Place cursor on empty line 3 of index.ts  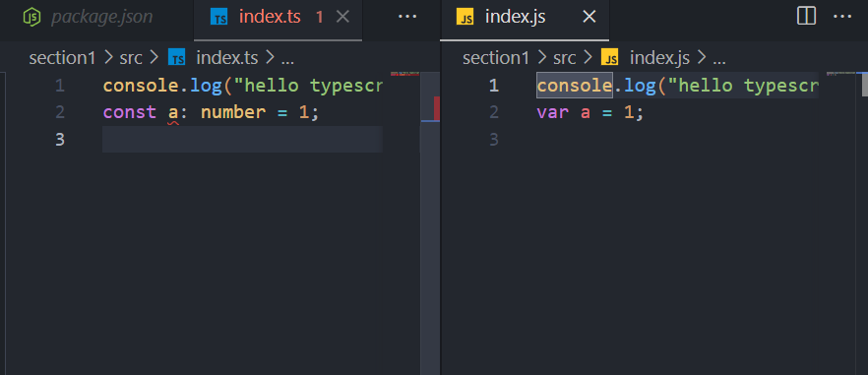[x=242, y=140]
